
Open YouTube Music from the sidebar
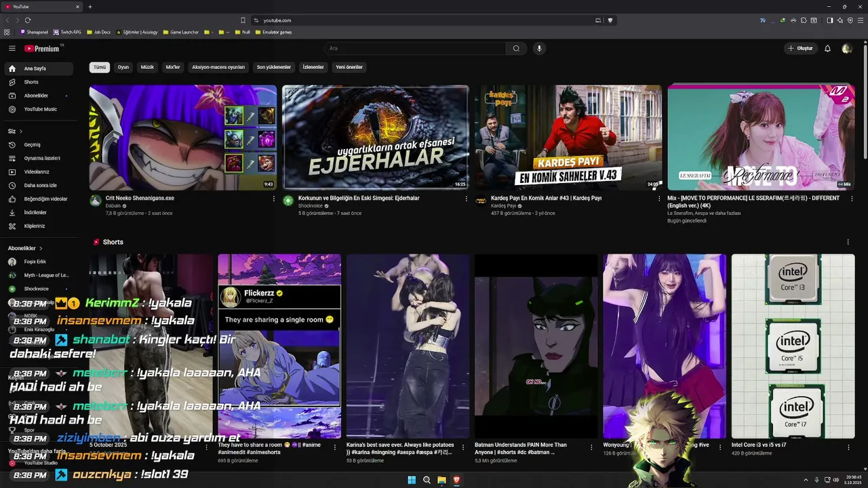click(x=38, y=109)
